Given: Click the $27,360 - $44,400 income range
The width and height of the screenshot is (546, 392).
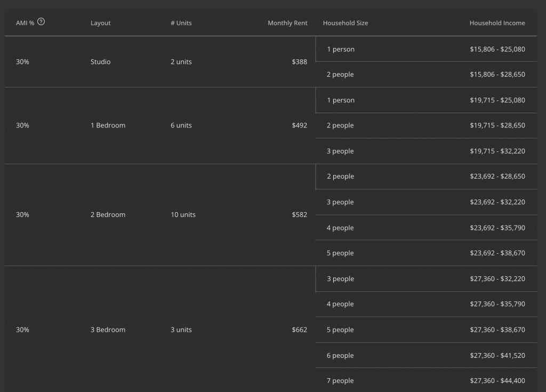Looking at the screenshot, I should point(497,381).
